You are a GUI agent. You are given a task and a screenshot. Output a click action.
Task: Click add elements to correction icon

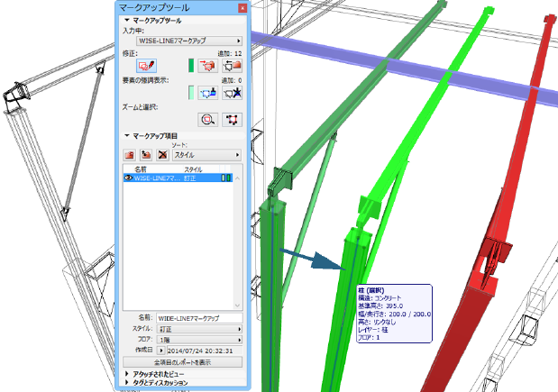coord(210,66)
